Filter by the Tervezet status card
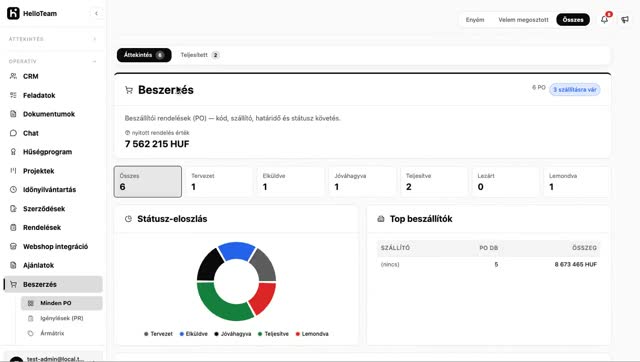640x362 pixels. 219,182
